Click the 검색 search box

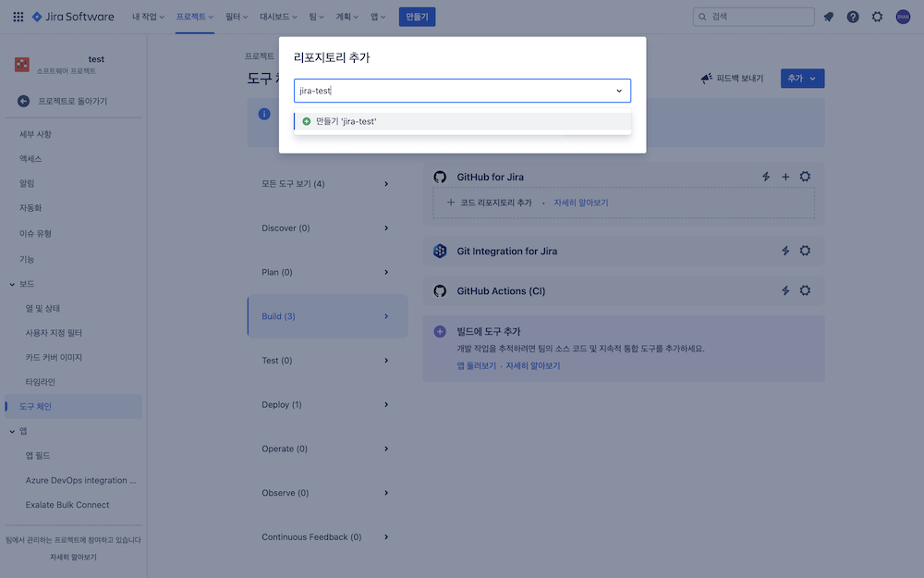(x=754, y=17)
